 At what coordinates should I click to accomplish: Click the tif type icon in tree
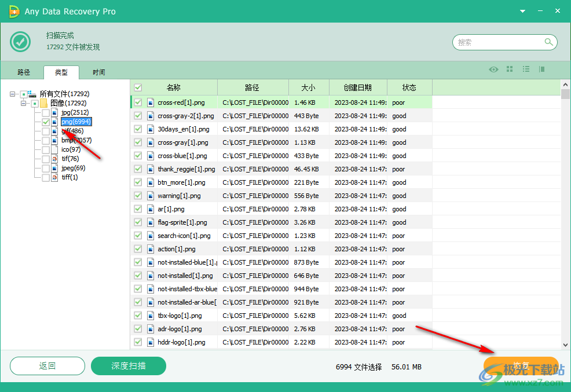tap(54, 159)
